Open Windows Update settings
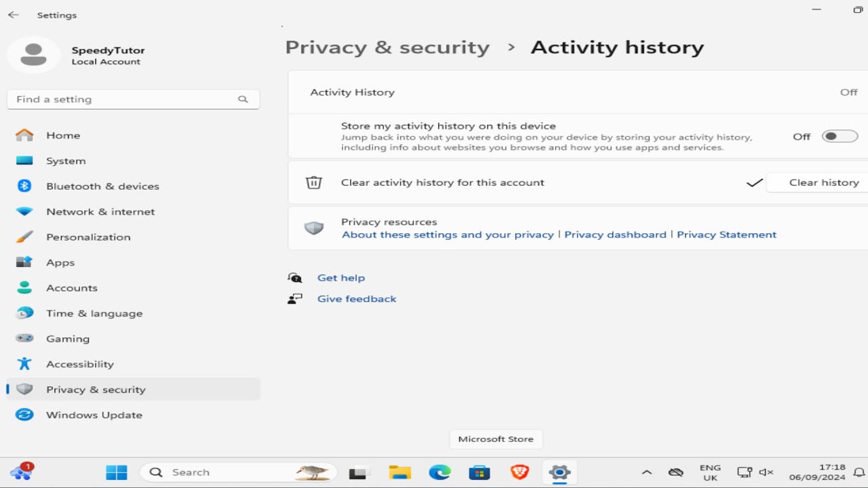 [x=134, y=415]
